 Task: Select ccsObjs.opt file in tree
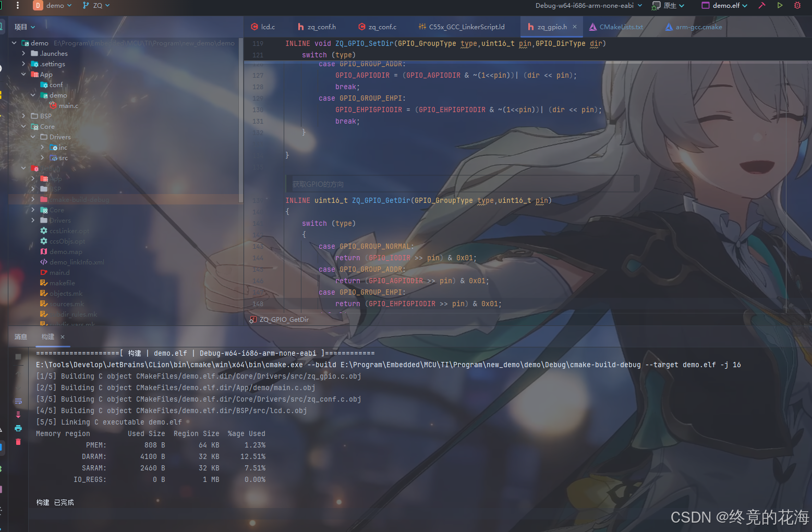(x=63, y=241)
